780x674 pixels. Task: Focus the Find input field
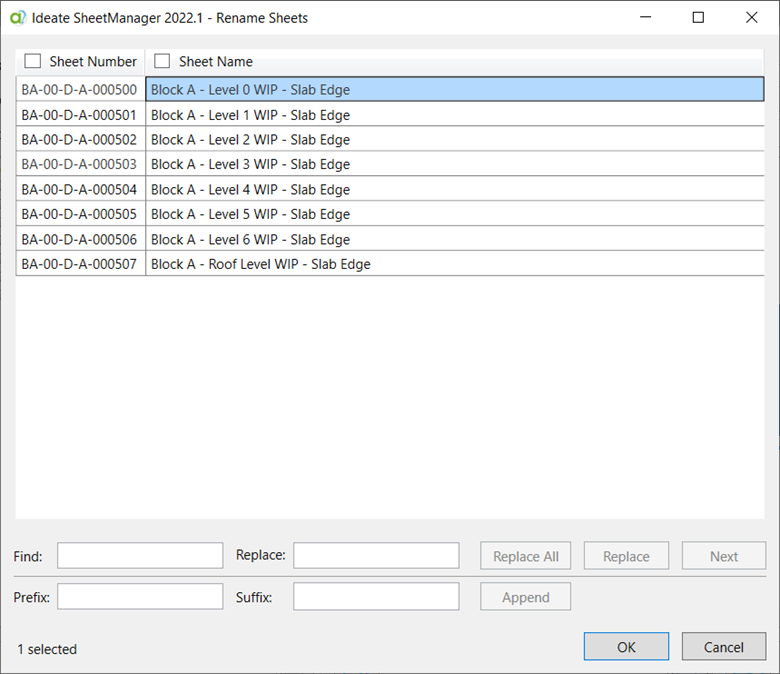tap(140, 556)
